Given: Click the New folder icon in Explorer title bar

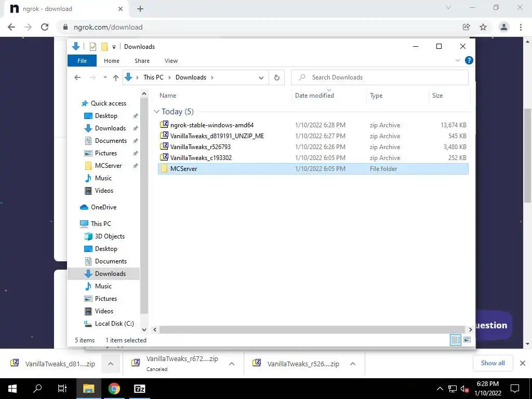Looking at the screenshot, I should tap(104, 46).
